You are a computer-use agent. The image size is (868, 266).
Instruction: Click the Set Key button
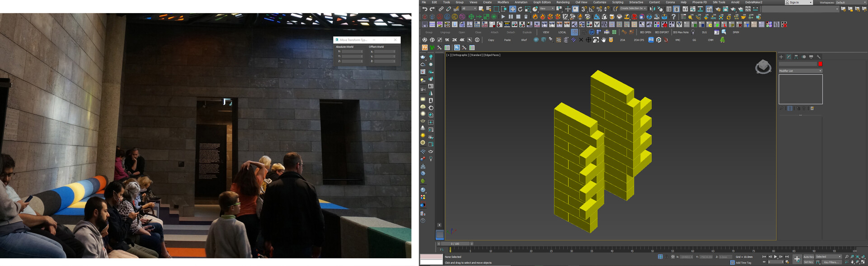(808, 262)
